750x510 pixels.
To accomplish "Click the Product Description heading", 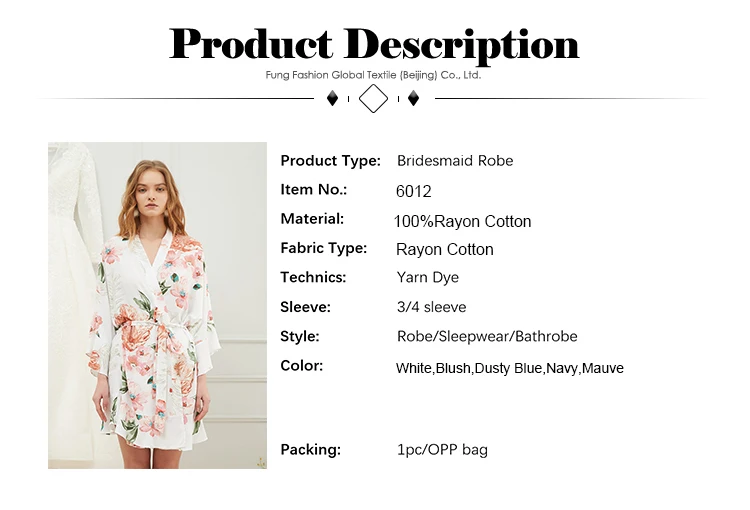I will [374, 44].
